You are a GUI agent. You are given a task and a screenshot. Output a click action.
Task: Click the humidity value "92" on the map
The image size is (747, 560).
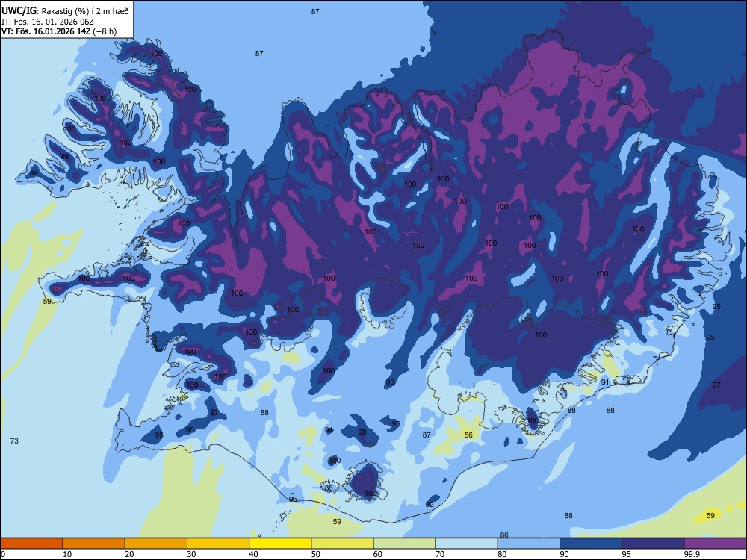click(430, 504)
